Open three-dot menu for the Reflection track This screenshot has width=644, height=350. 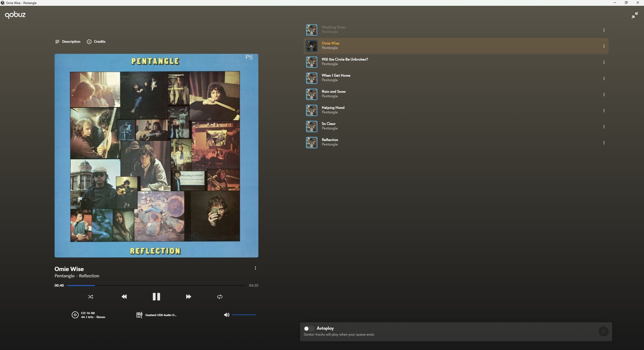(604, 143)
